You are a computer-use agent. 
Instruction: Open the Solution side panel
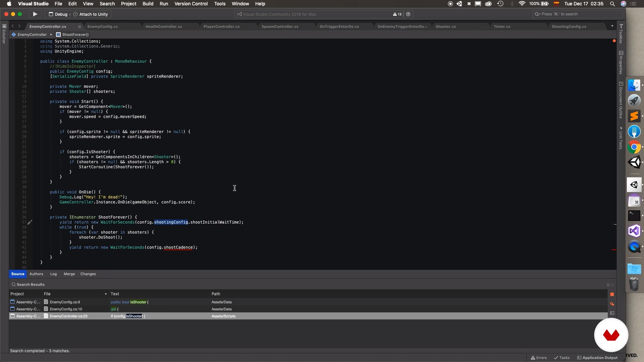point(4,34)
